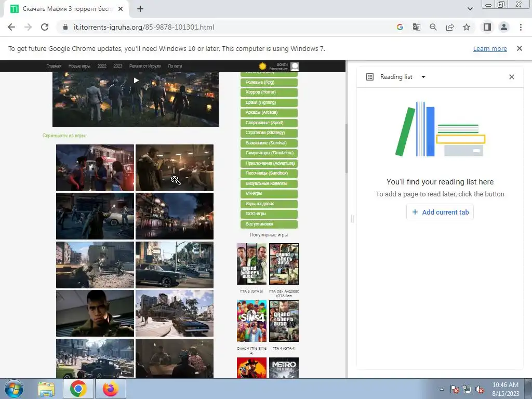Open Репаки от Игрухи menu item
Image resolution: width=532 pixels, height=399 pixels.
coord(145,66)
